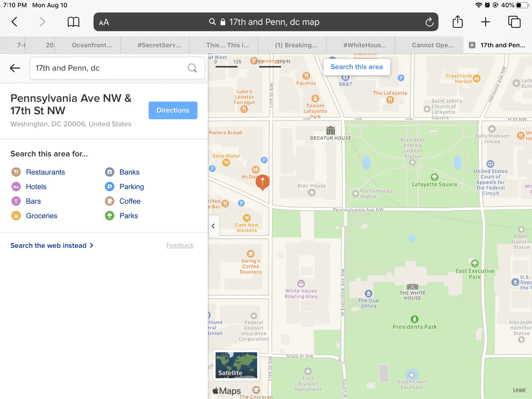Expand Search the web instead link
This screenshot has width=532, height=399.
[x=52, y=245]
